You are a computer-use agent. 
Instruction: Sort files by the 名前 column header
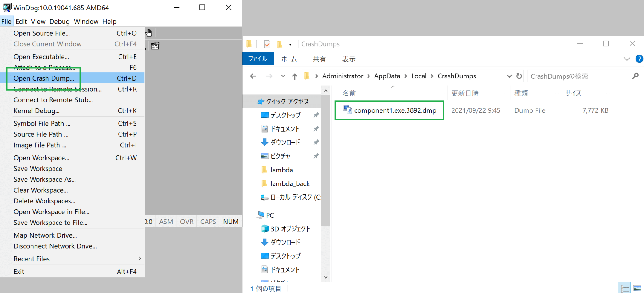point(350,93)
